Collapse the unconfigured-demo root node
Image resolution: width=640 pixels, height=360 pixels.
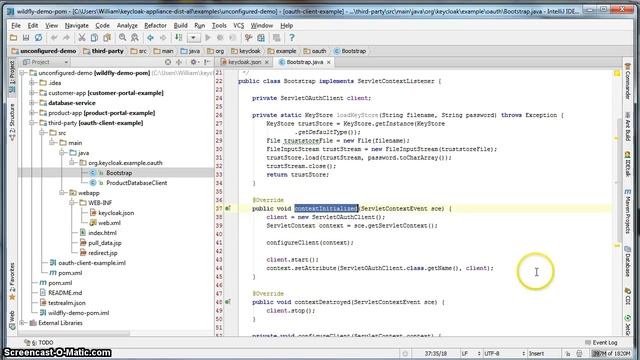(x=22, y=73)
